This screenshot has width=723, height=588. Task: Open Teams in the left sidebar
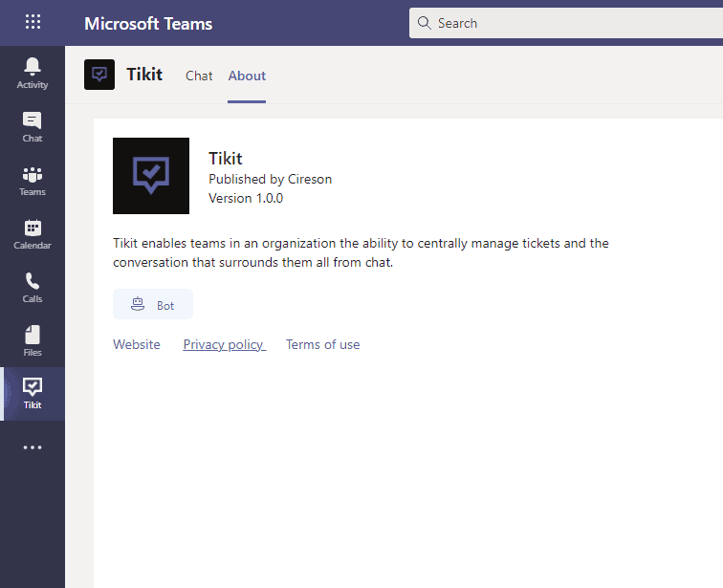(33, 181)
